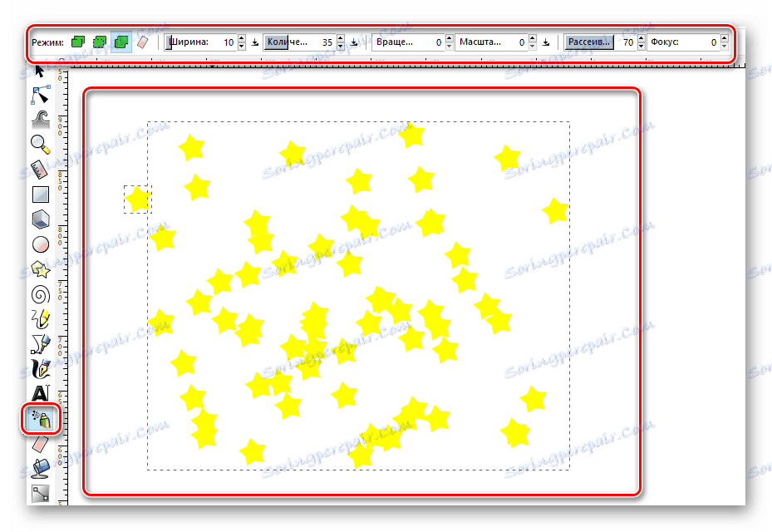This screenshot has height=532, width=772.
Task: Decrease the Ширина value
Action: [x=241, y=47]
